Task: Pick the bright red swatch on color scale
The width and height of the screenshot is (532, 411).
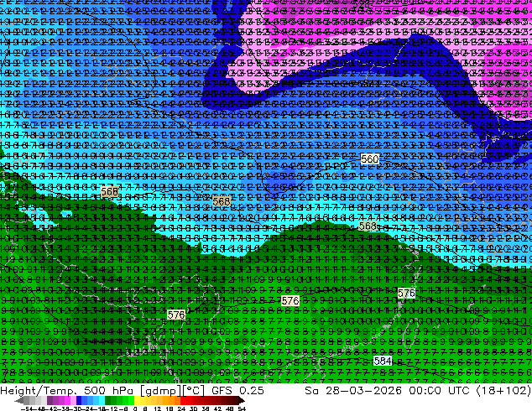Action: pyautogui.click(x=183, y=401)
